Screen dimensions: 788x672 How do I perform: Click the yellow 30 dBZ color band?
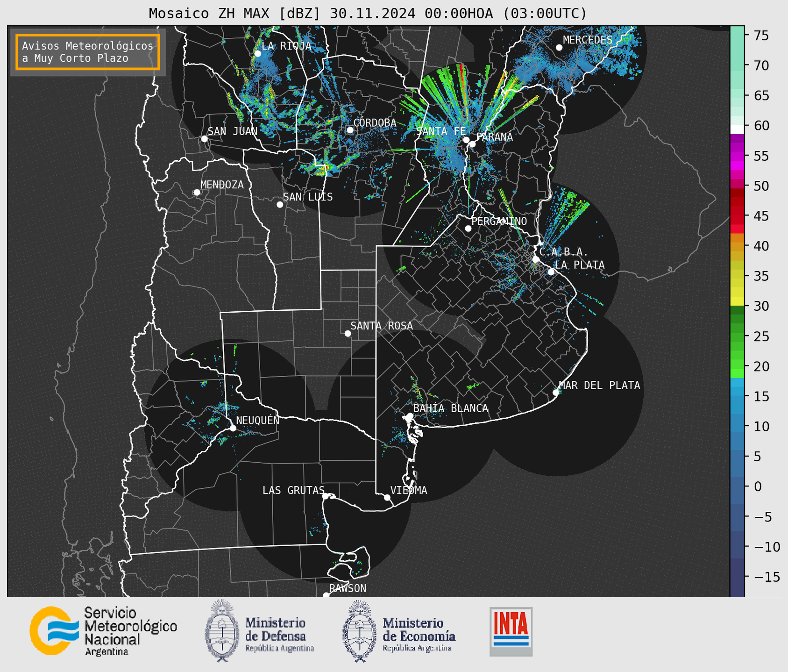click(737, 301)
